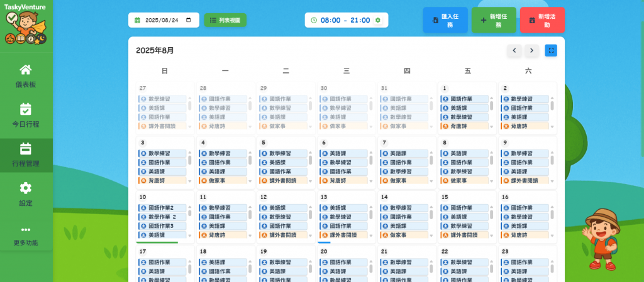Click the icon of 國語作業2 on day 10
This screenshot has width=644, height=282.
click(143, 208)
